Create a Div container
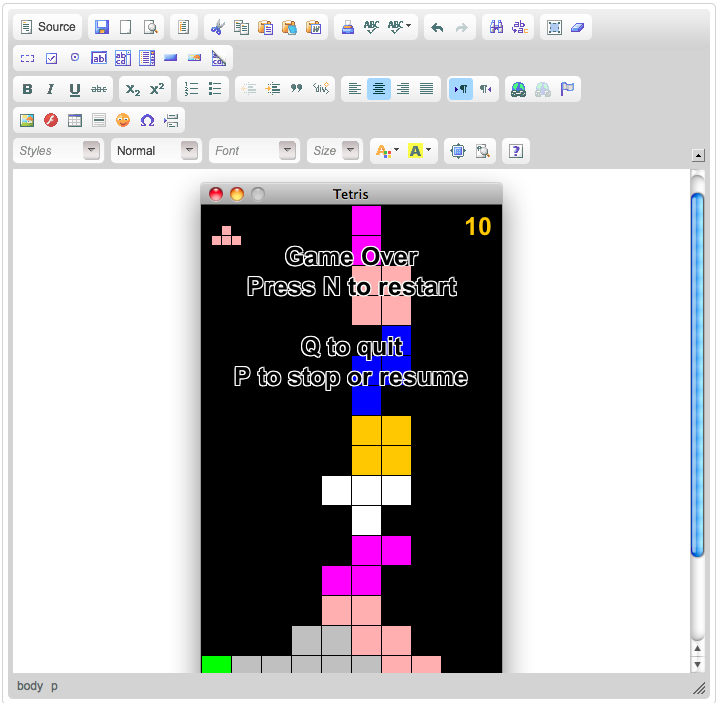This screenshot has width=718, height=703. click(x=321, y=89)
